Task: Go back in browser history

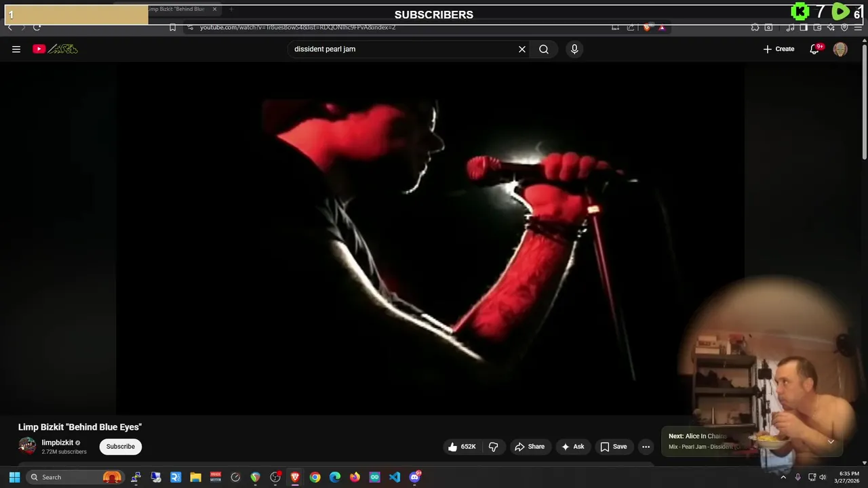Action: pyautogui.click(x=9, y=27)
